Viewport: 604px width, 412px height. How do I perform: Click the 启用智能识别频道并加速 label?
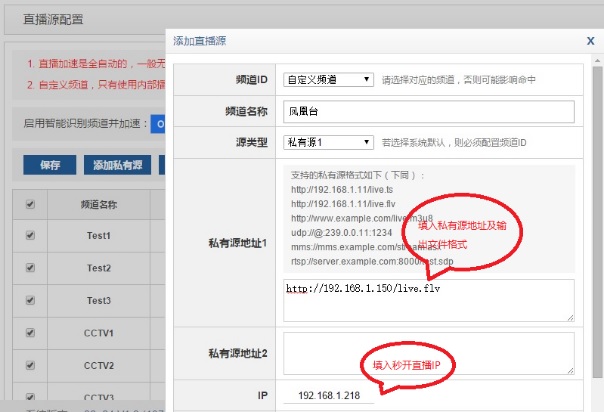pyautogui.click(x=86, y=124)
